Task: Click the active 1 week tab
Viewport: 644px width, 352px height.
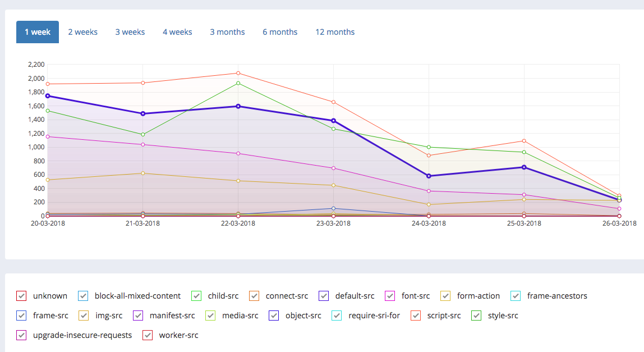Action: tap(38, 32)
